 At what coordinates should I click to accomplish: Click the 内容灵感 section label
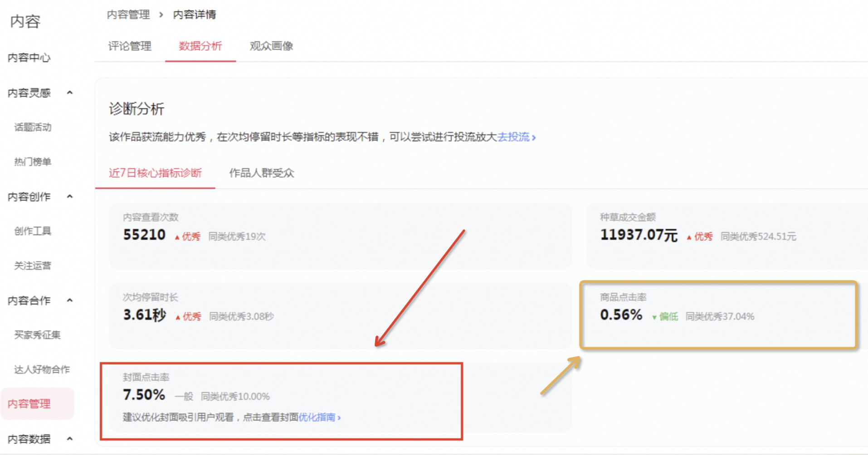tap(29, 93)
